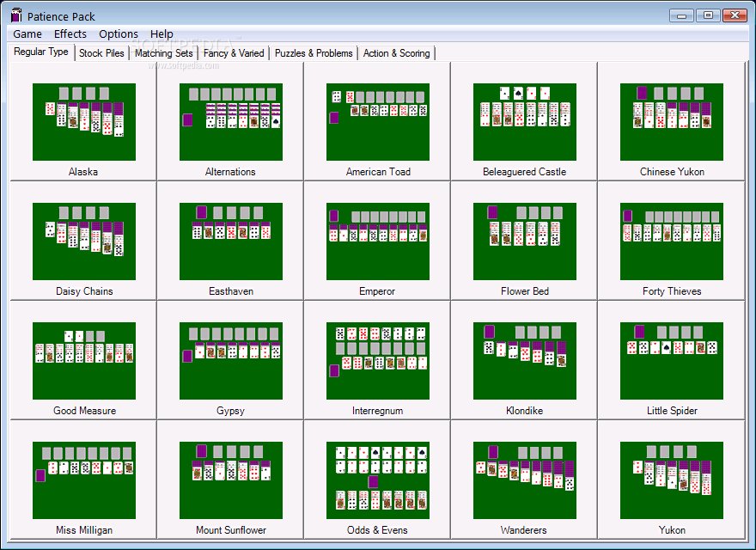Click the Emperor label text
This screenshot has height=550, width=756.
tap(377, 291)
